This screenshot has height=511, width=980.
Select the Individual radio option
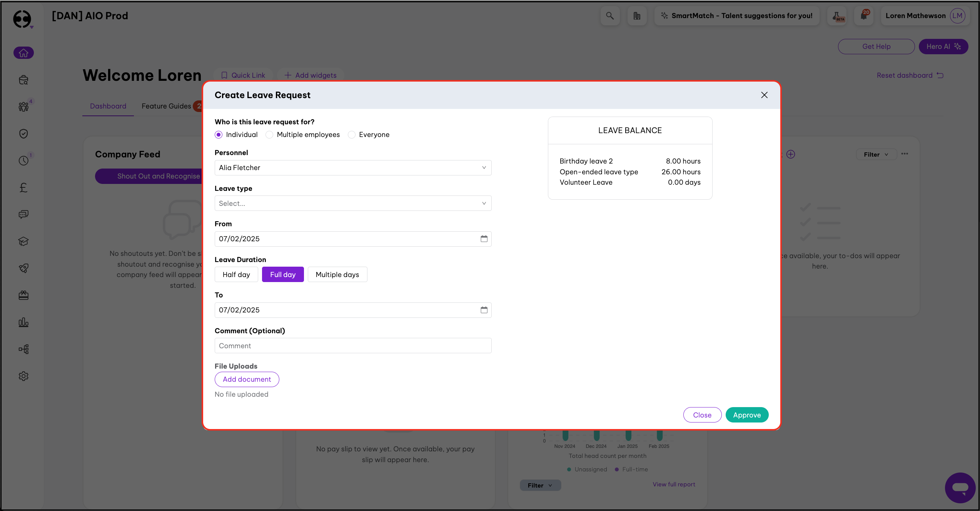[x=219, y=135]
